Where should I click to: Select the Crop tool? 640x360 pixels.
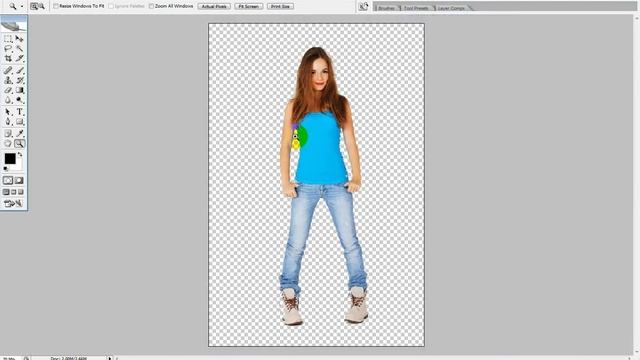pyautogui.click(x=8, y=58)
